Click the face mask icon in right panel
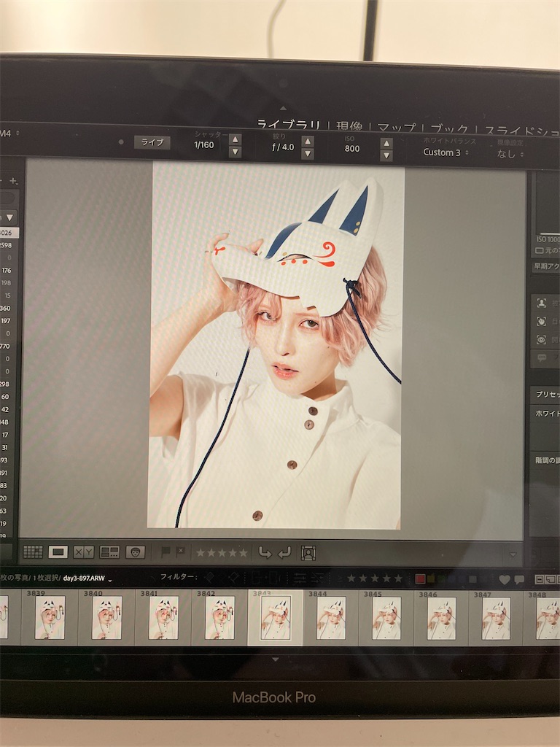560x747 pixels. pyautogui.click(x=542, y=322)
